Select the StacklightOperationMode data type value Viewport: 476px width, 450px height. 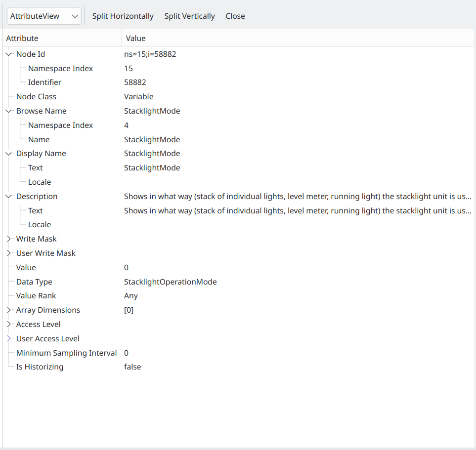pos(170,282)
